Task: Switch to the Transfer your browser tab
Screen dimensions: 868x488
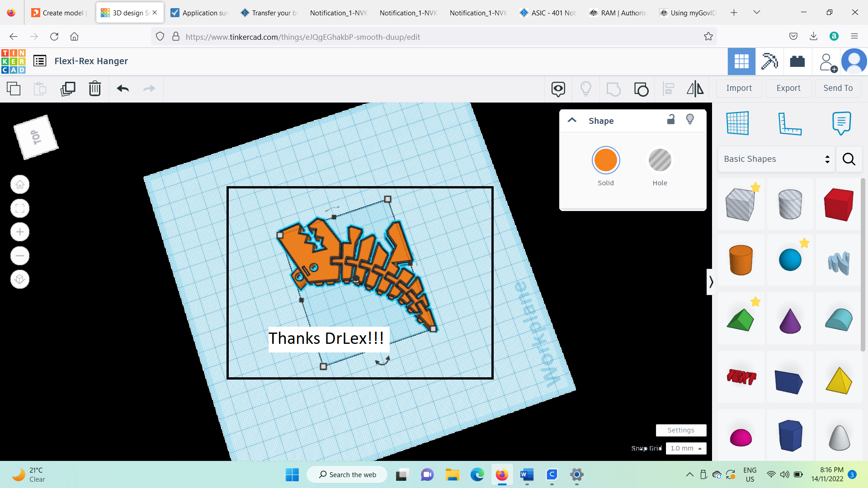Action: pyautogui.click(x=269, y=13)
